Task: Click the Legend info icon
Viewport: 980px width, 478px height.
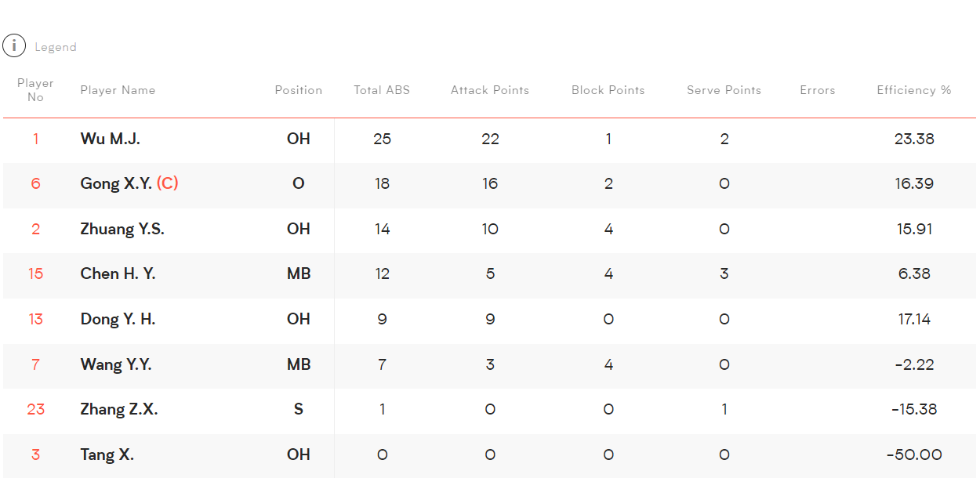Action: [x=14, y=46]
